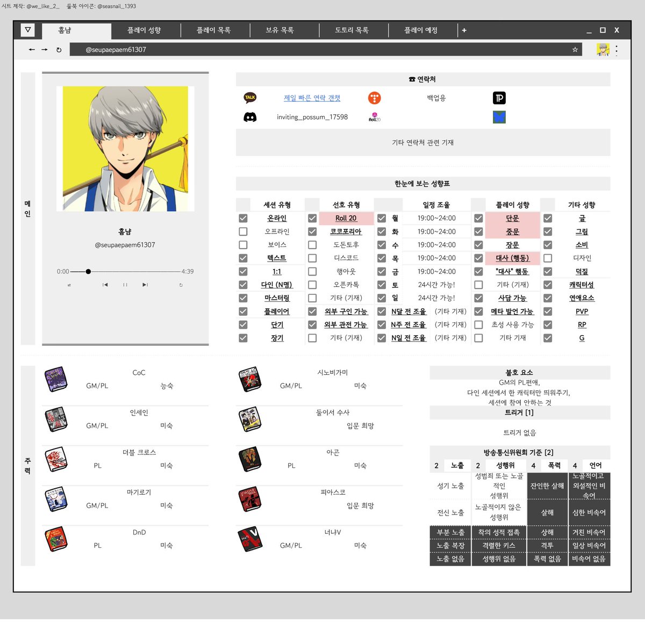Check the 디자인 checkbox
The height and width of the screenshot is (644, 645).
tap(548, 258)
